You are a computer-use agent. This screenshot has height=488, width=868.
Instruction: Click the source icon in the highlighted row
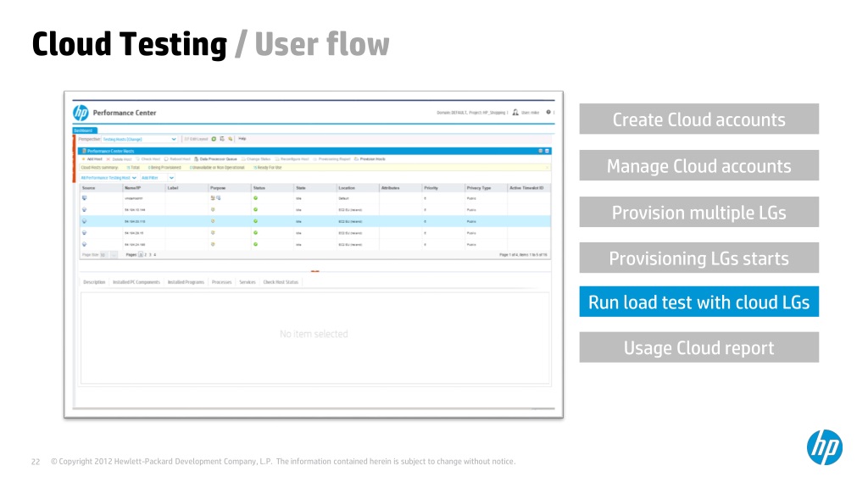click(85, 221)
